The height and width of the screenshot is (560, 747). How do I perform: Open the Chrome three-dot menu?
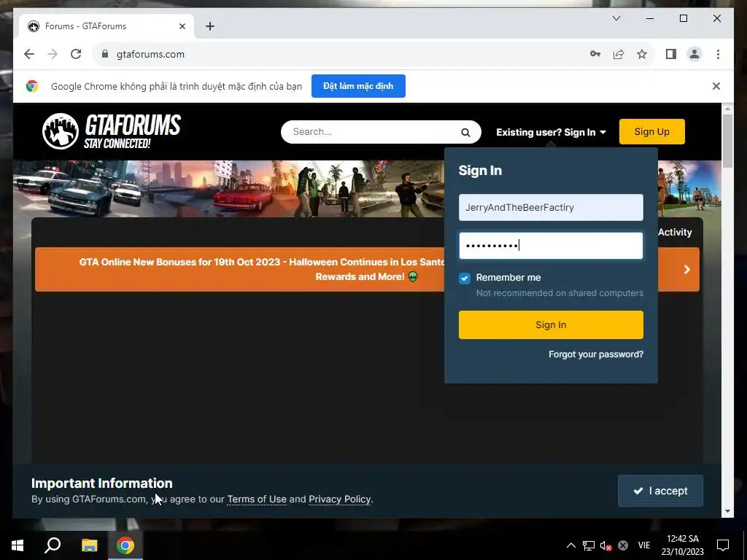click(x=718, y=54)
